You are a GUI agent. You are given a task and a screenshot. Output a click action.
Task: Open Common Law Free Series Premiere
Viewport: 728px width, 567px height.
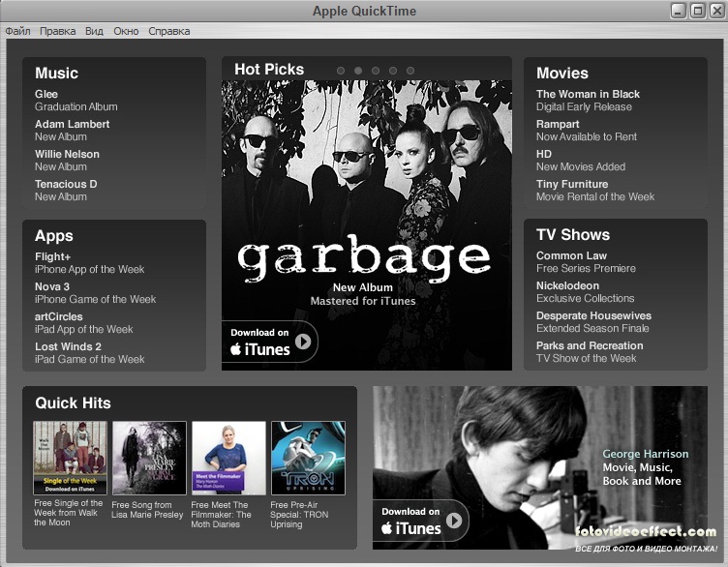[586, 261]
